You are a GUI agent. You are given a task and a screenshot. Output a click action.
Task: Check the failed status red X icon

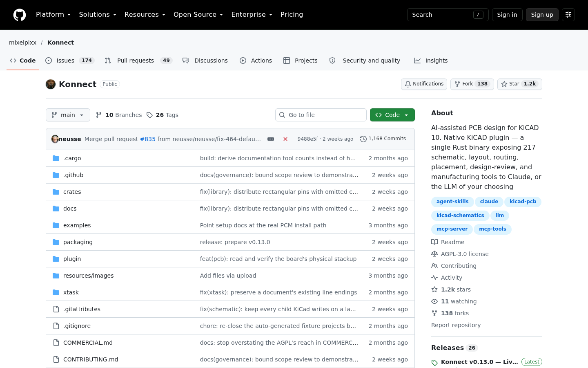285,139
